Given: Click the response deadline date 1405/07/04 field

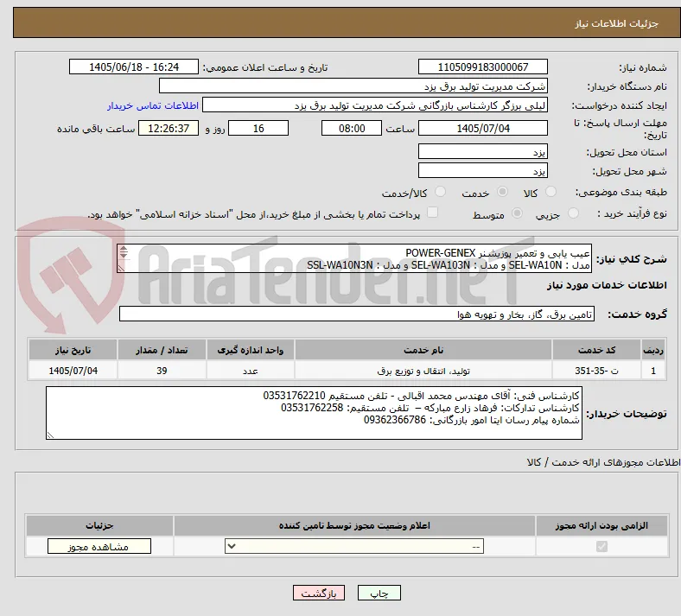Looking at the screenshot, I should (483, 128).
